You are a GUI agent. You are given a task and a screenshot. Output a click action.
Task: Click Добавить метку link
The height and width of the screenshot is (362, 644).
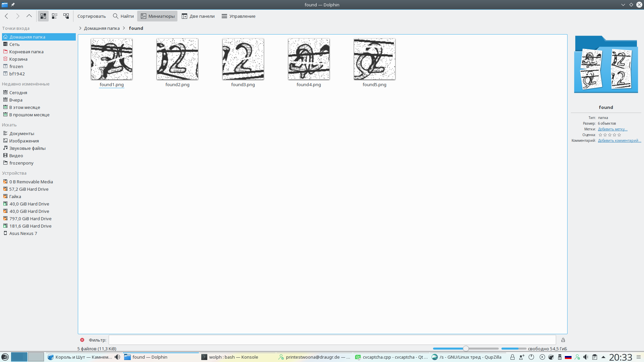612,129
